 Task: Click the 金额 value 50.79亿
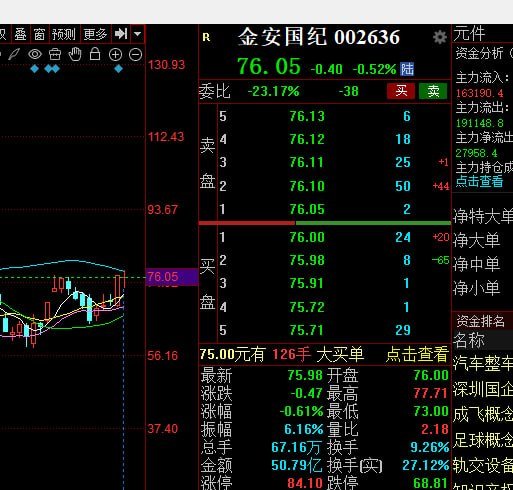[296, 465]
